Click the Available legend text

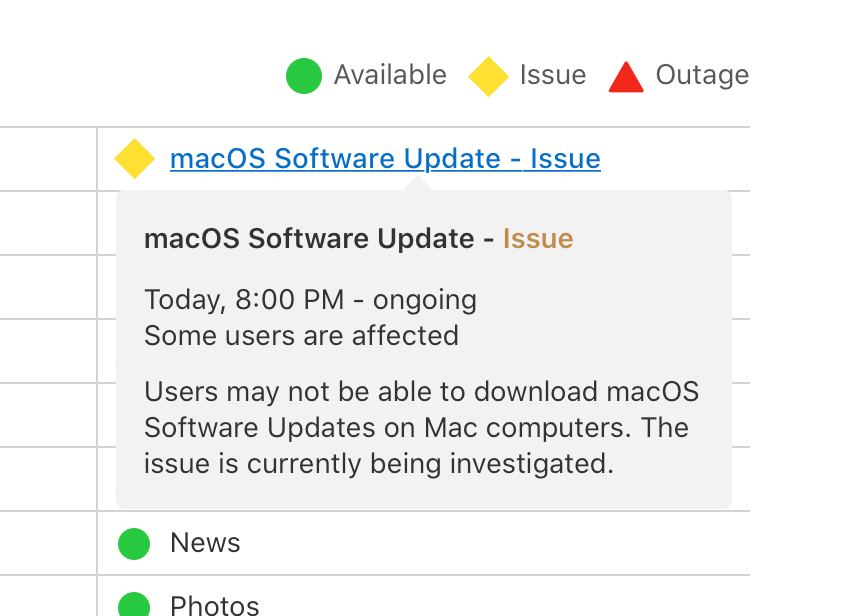pos(390,75)
